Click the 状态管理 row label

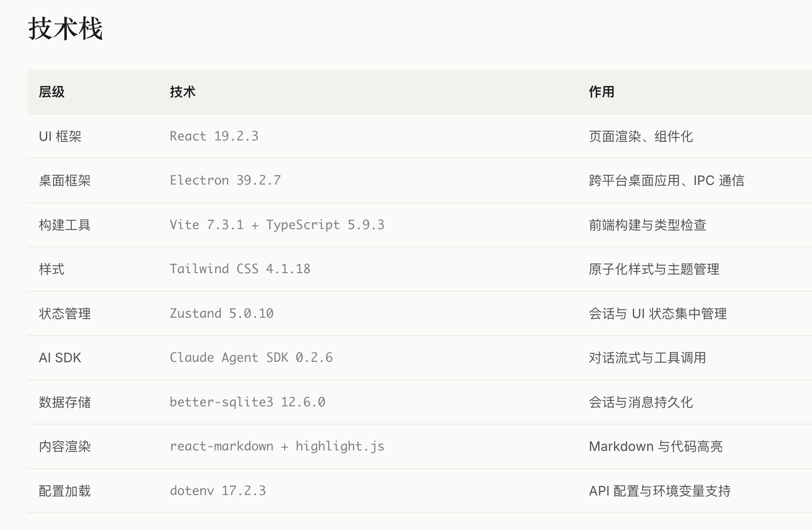click(x=65, y=314)
